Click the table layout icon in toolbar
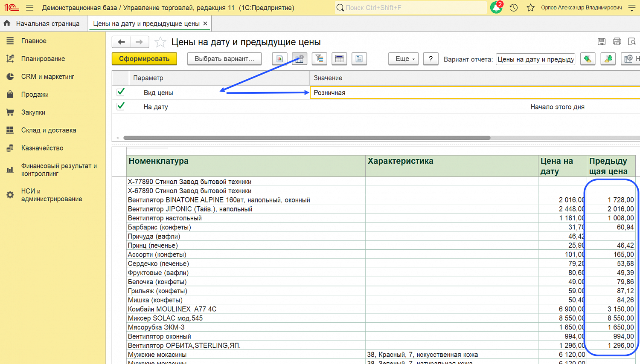640x364 pixels. click(x=339, y=59)
